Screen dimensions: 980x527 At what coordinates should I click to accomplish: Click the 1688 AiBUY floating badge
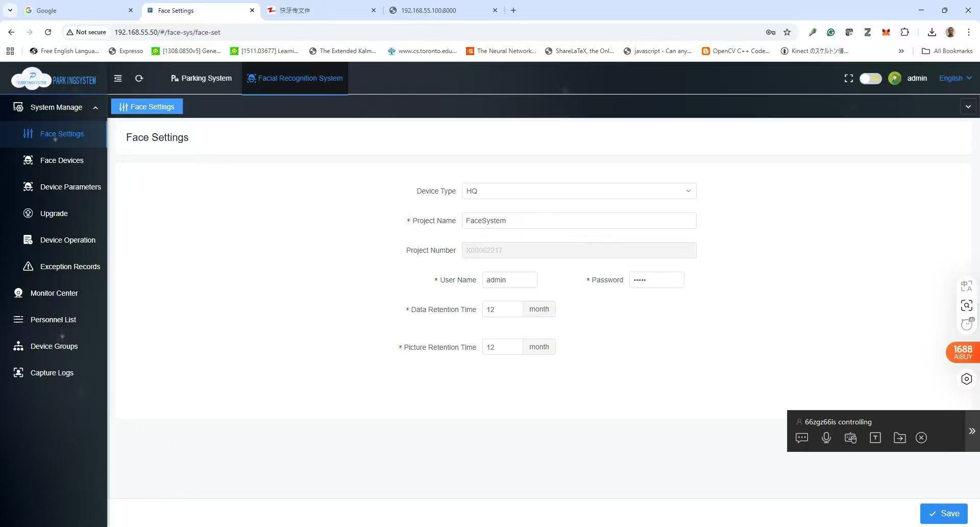click(x=963, y=352)
